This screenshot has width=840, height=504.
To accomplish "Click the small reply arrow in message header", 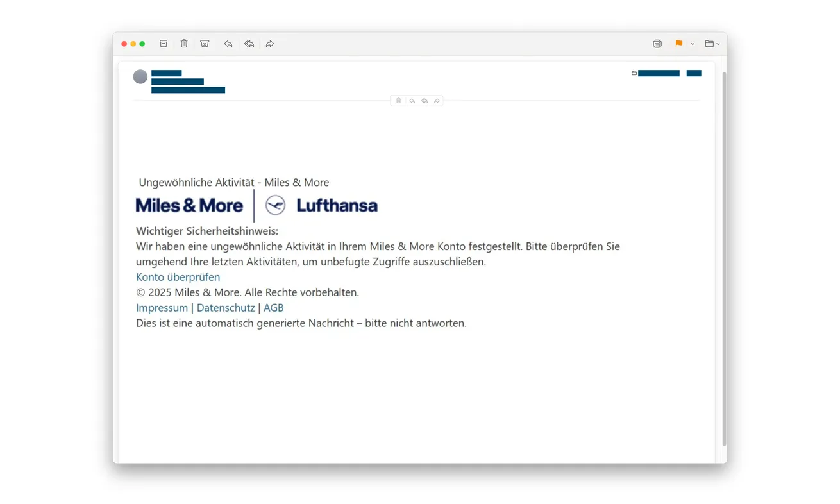I will click(x=412, y=101).
